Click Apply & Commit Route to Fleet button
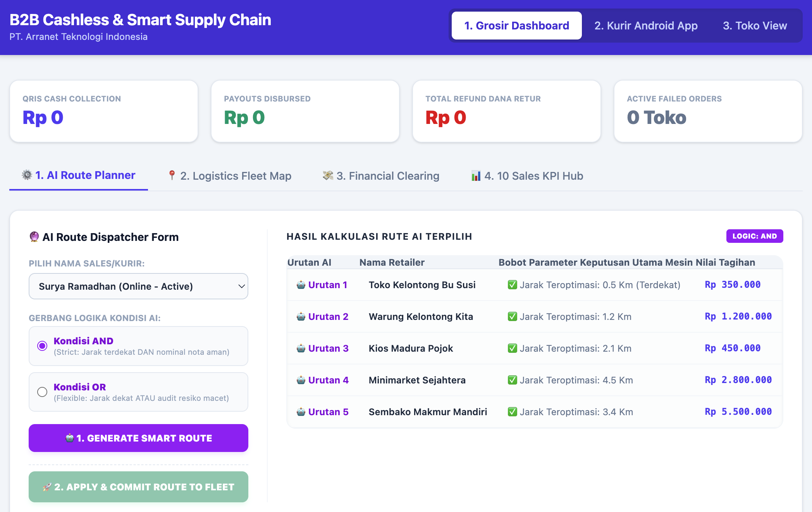 138,487
